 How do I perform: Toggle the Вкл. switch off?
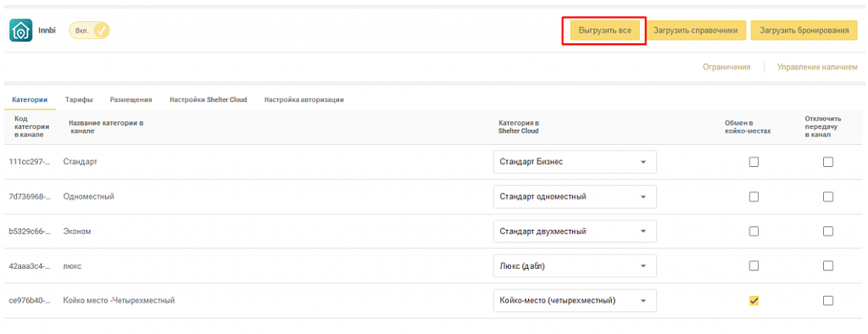(90, 31)
